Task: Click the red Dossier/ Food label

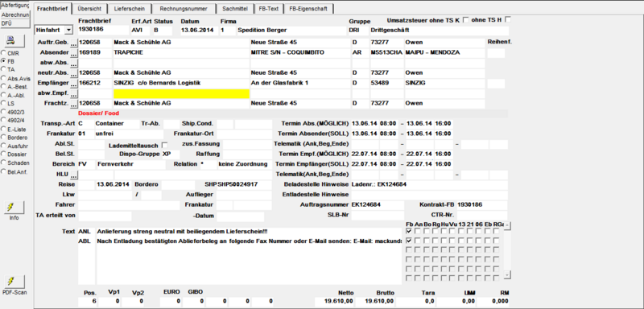Action: click(98, 113)
